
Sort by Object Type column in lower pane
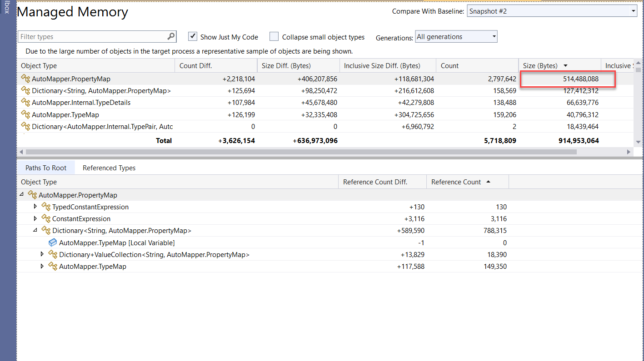click(178, 182)
